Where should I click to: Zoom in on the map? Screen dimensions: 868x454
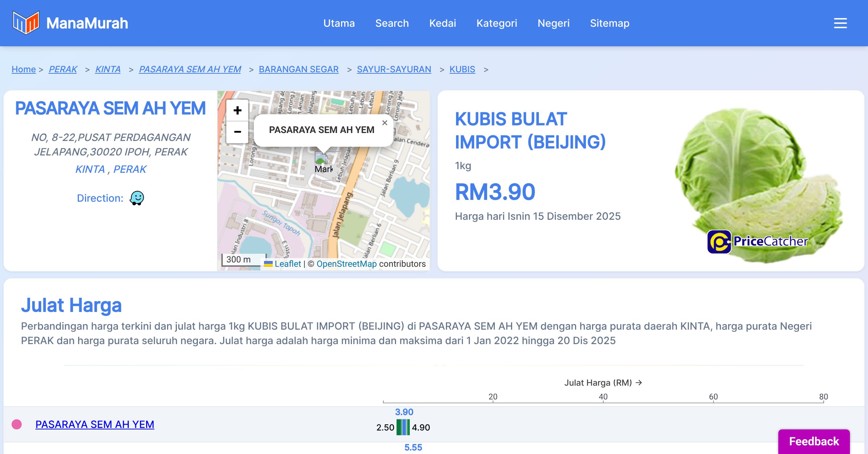click(x=237, y=110)
